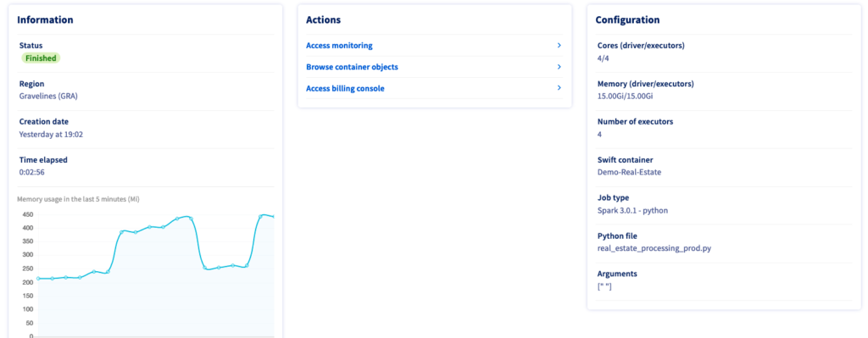Click the Arguments value field
This screenshot has height=338, width=868.
604,286
